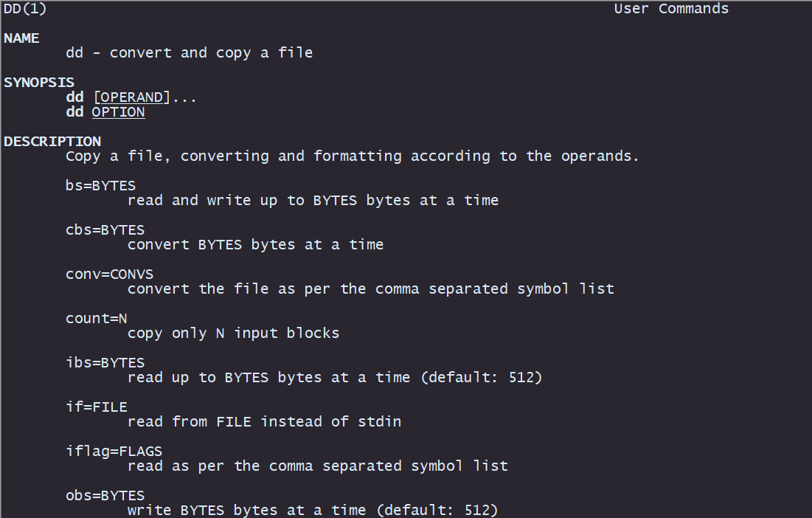Viewport: 812px width, 518px height.
Task: Click the count=N operand
Action: click(96, 319)
